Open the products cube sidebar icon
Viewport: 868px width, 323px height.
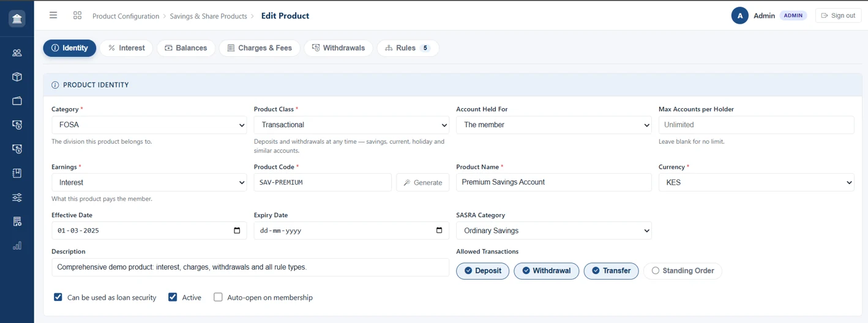17,77
